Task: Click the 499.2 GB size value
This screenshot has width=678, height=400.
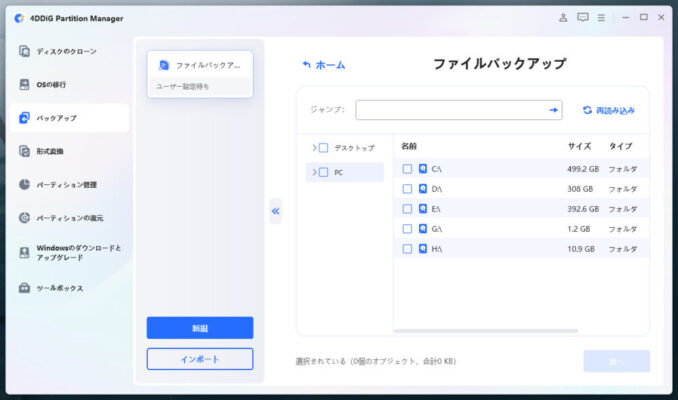Action: (x=583, y=169)
